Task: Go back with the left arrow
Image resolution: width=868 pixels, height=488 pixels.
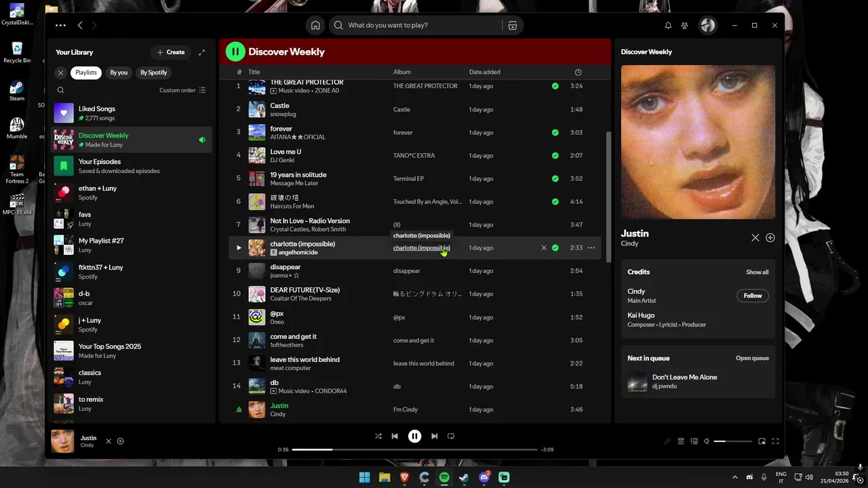Action: point(80,25)
